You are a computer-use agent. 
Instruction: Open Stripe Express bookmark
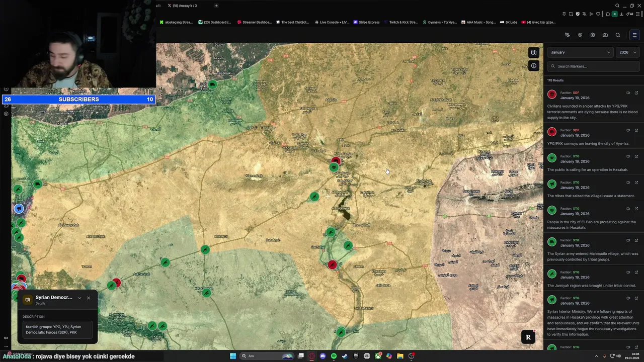pyautogui.click(x=367, y=22)
